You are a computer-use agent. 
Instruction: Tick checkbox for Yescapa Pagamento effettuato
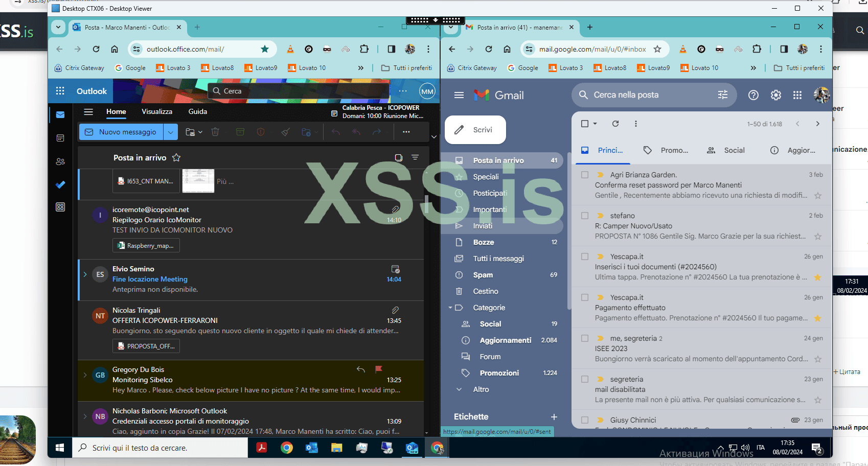pyautogui.click(x=585, y=297)
